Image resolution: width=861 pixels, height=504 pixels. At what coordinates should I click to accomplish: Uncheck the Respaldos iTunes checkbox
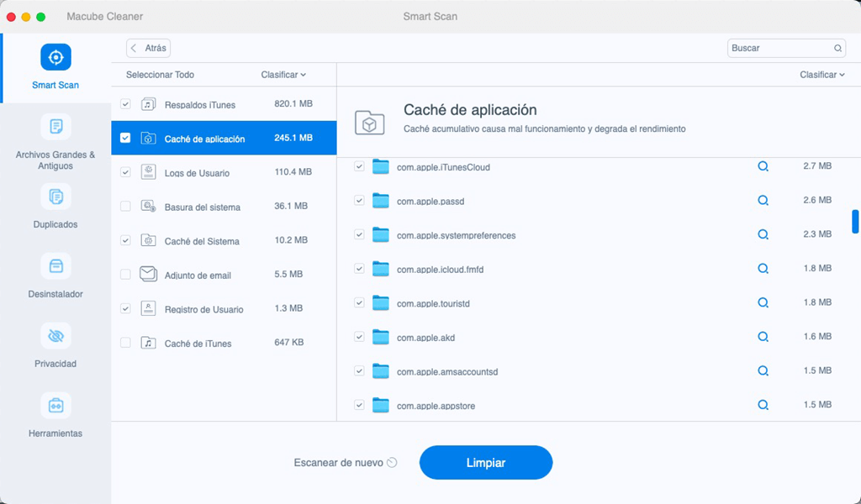coord(126,103)
